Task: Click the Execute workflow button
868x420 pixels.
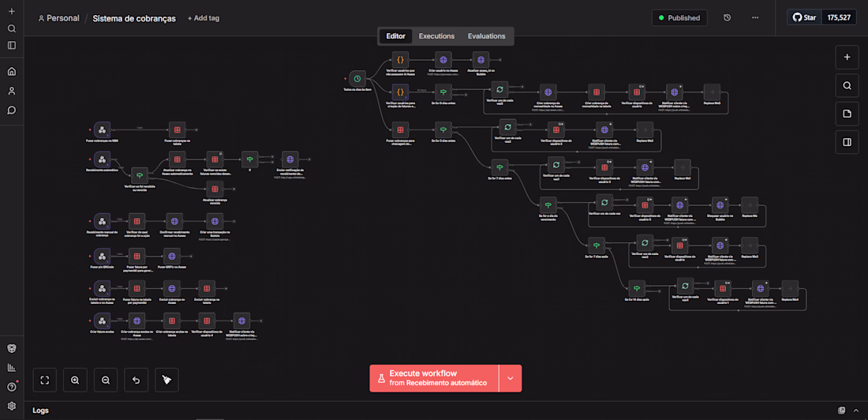Action: tap(434, 378)
